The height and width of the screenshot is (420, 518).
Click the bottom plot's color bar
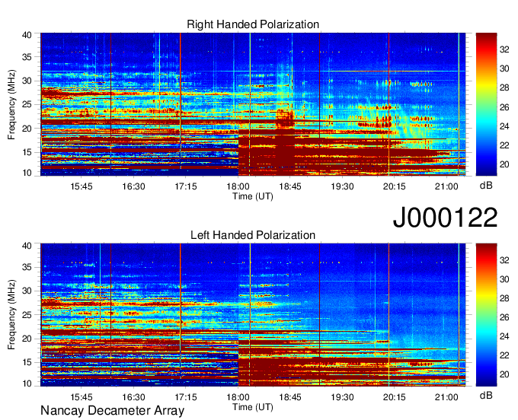point(486,315)
